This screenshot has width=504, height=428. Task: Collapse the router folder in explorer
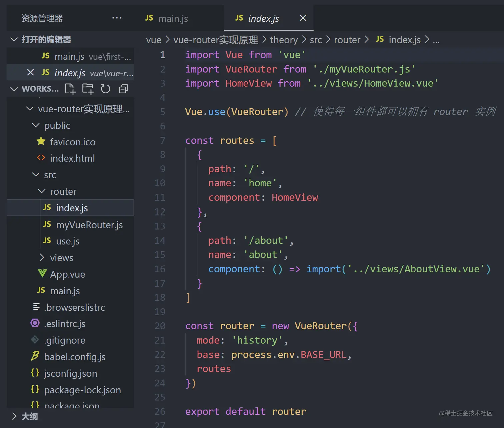click(x=42, y=191)
